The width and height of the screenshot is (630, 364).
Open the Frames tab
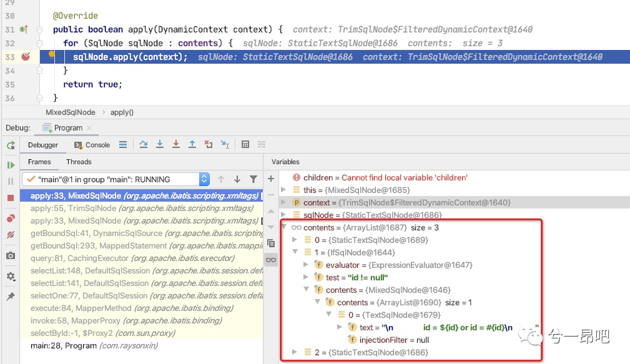coord(39,162)
